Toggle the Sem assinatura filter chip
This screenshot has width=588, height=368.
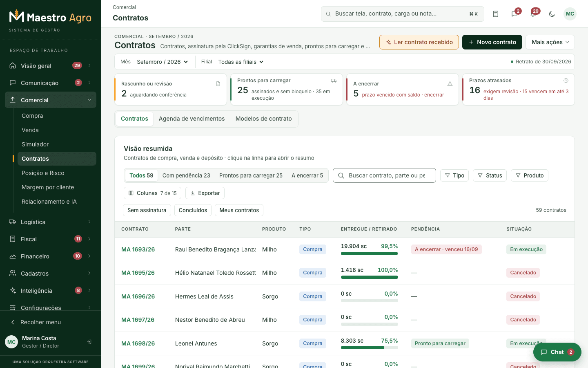[147, 210]
